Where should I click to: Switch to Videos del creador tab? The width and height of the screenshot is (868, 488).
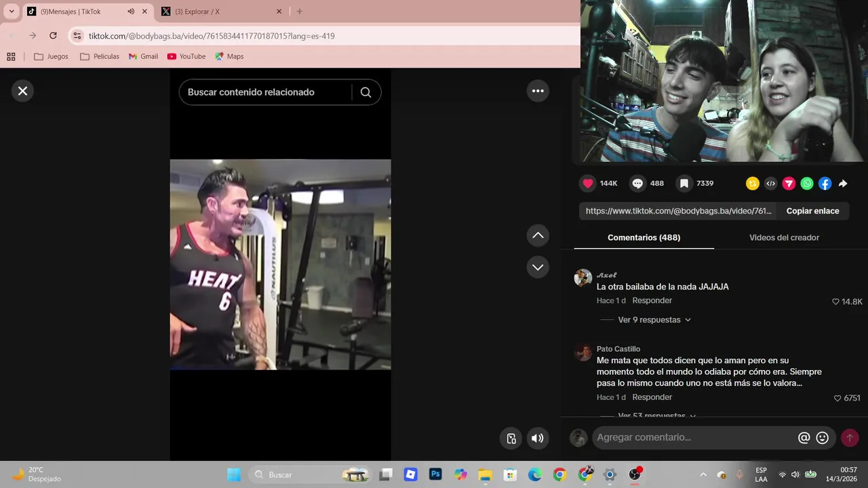click(x=784, y=237)
